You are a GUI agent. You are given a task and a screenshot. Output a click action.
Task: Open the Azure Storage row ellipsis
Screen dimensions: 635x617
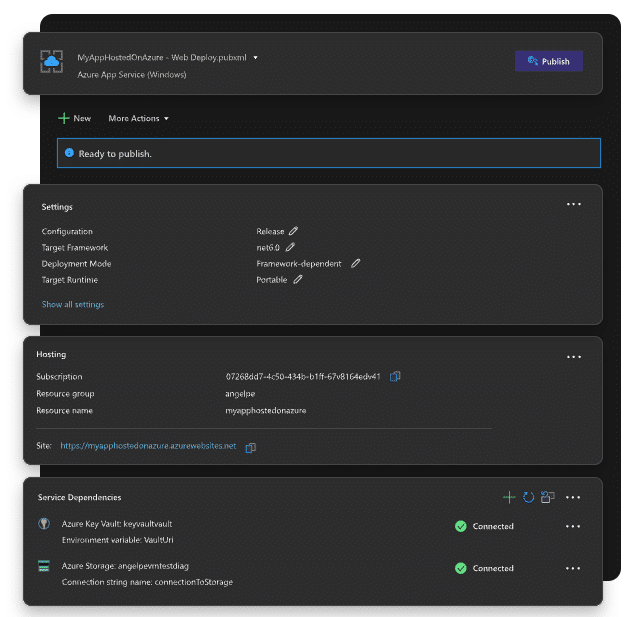tap(574, 568)
